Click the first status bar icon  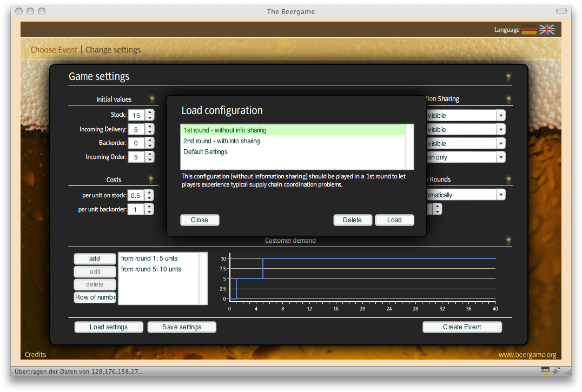(545, 371)
